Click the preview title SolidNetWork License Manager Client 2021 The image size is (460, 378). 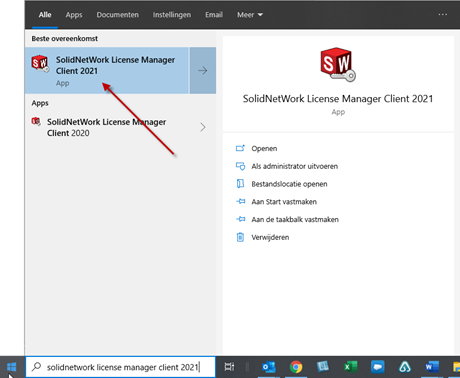tap(338, 99)
